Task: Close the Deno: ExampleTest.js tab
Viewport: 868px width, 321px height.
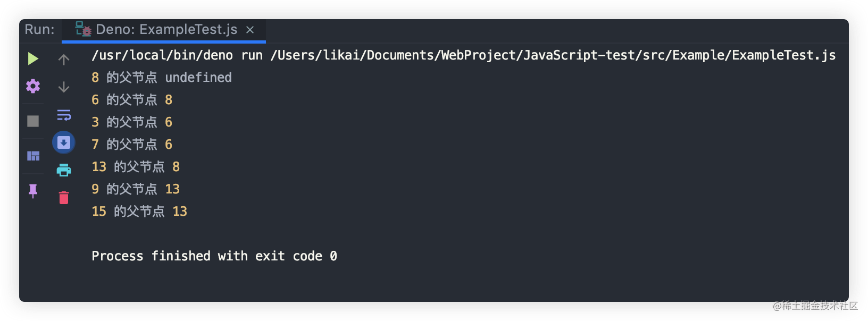Action: (250, 30)
